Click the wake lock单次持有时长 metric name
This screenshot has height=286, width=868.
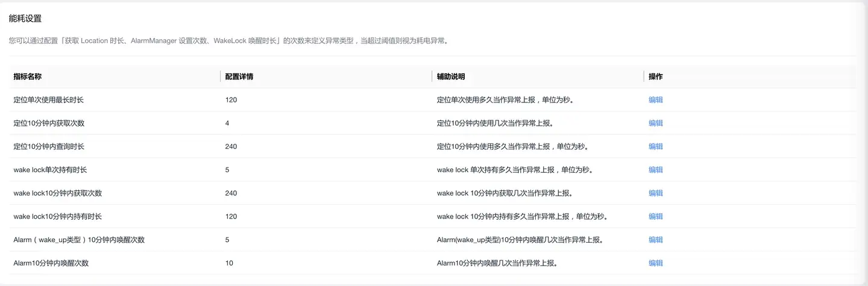[x=50, y=170]
